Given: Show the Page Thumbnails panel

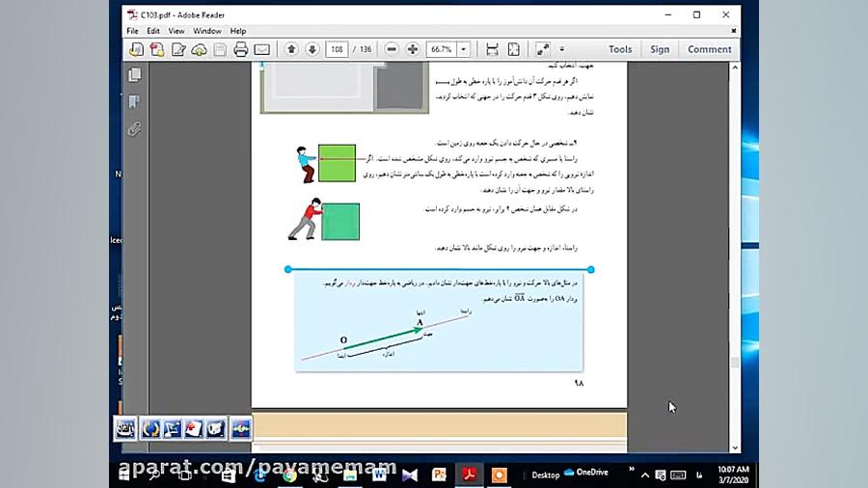Looking at the screenshot, I should click(134, 74).
